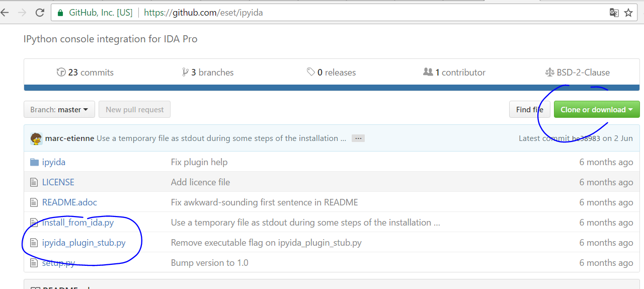Click the bookmark star icon

click(x=628, y=13)
